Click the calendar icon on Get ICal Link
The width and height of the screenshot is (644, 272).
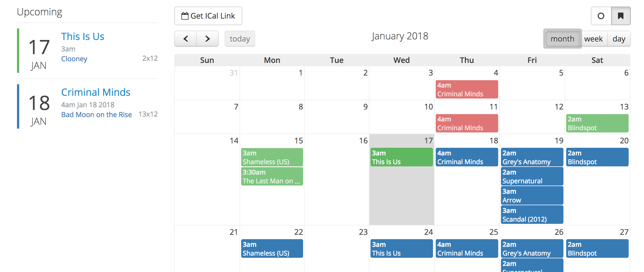click(x=185, y=16)
